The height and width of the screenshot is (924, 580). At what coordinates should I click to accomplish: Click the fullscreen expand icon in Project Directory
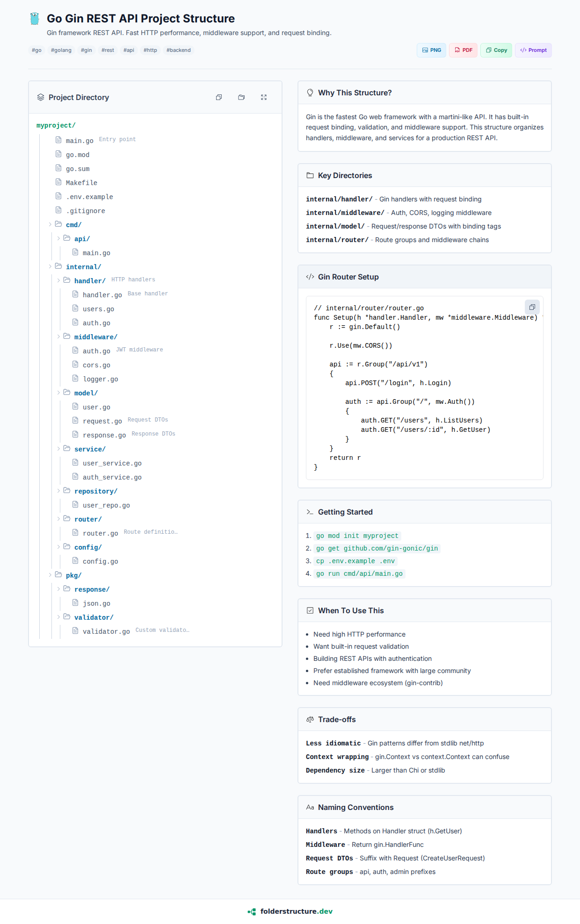tap(264, 97)
